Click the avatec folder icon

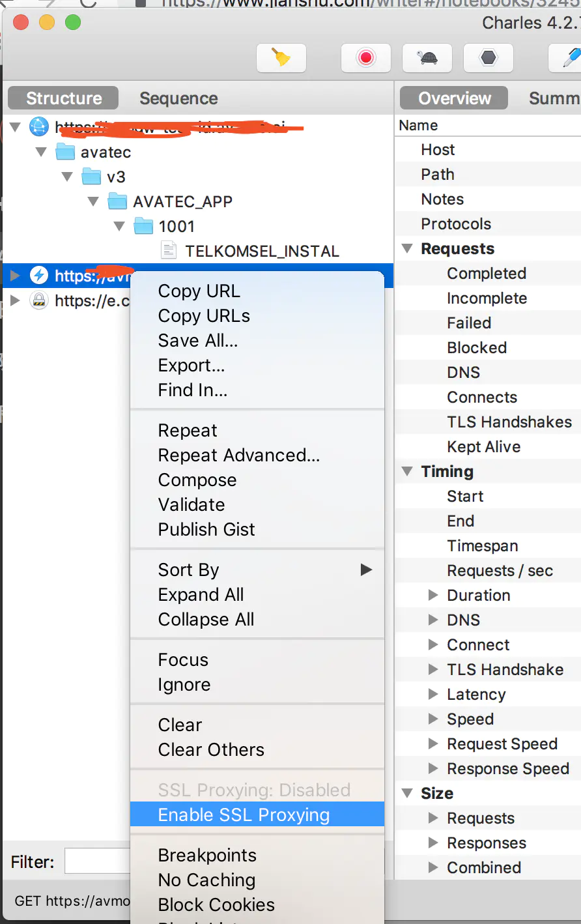tap(65, 152)
